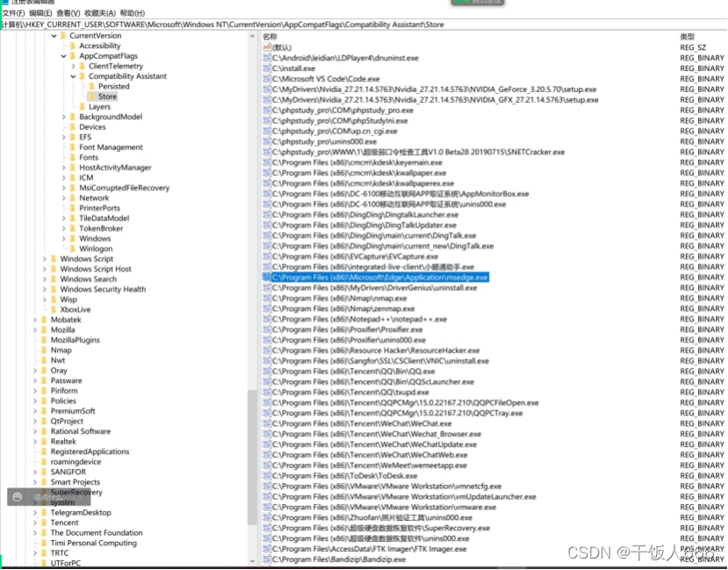Screen dimensions: 728x570
Task: Select the Layers folder icon
Action: 83,107
